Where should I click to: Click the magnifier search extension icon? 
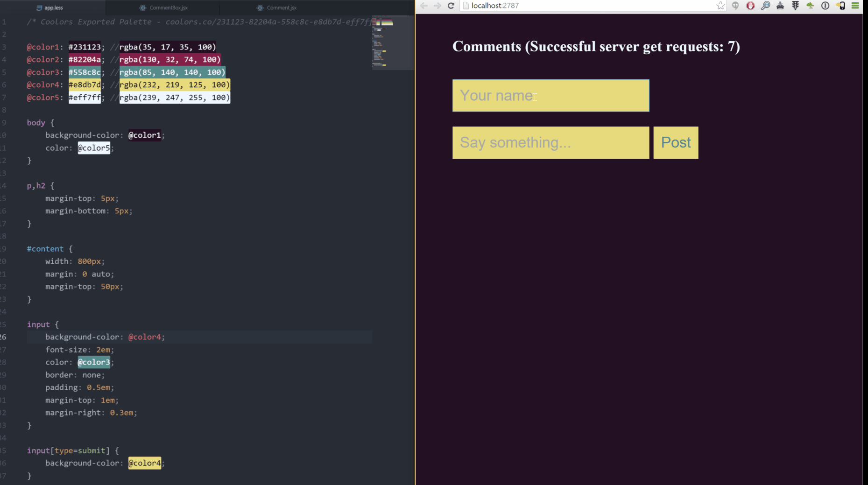[x=765, y=6]
